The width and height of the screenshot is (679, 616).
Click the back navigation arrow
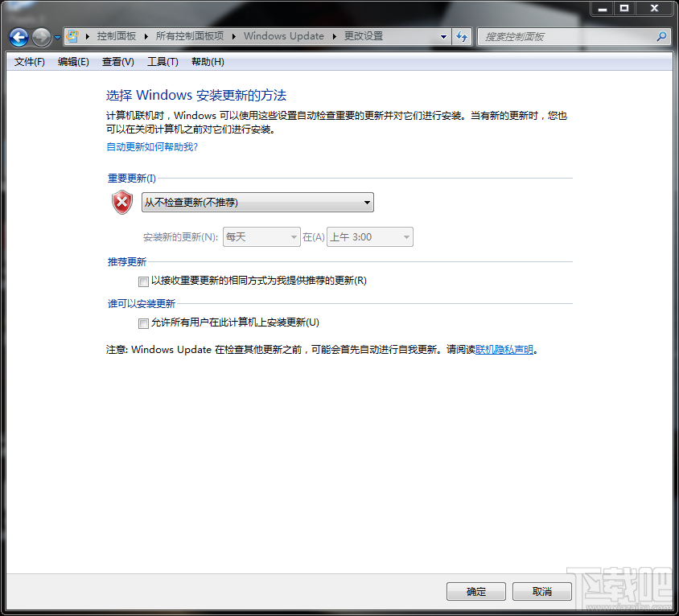(x=19, y=36)
